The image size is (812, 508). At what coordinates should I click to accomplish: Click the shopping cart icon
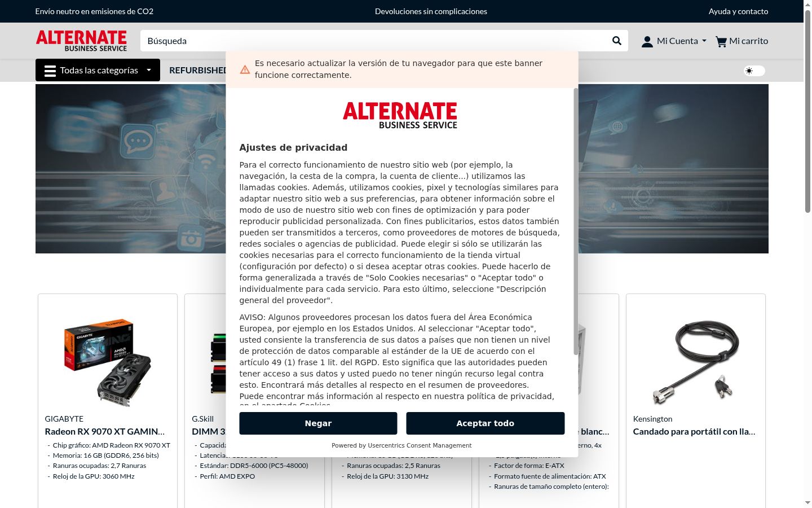click(x=721, y=41)
